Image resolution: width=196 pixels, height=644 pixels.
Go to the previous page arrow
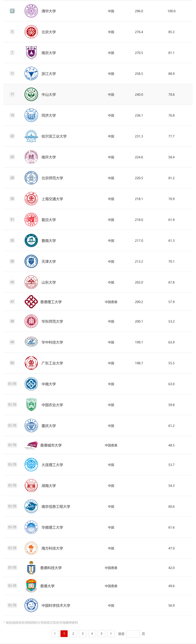[55, 633]
